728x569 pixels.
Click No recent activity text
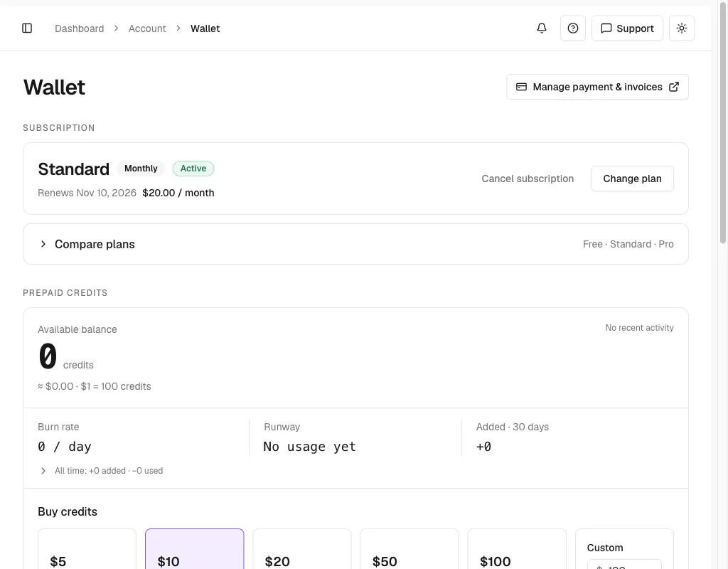point(639,328)
